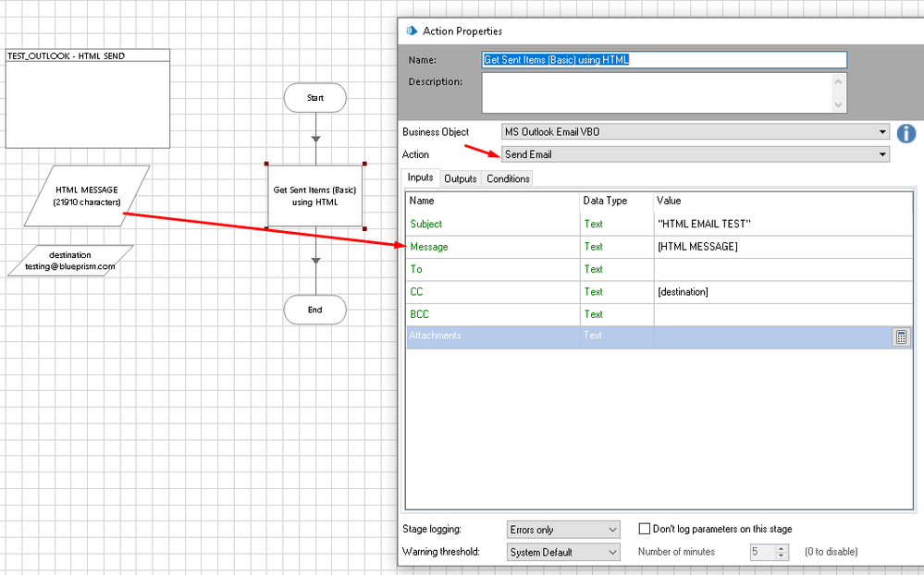Image resolution: width=924 pixels, height=575 pixels.
Task: Click the Description scrollbar up arrow
Action: (839, 81)
